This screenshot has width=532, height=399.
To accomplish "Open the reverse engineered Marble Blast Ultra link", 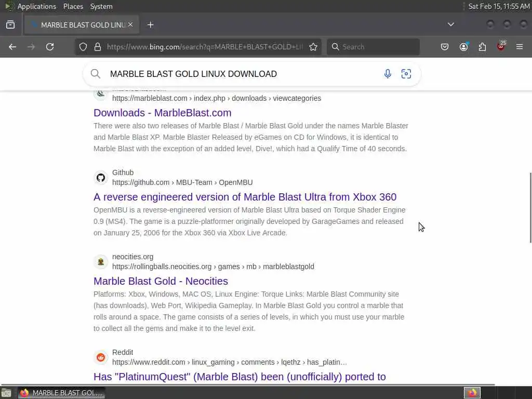I will click(x=245, y=197).
